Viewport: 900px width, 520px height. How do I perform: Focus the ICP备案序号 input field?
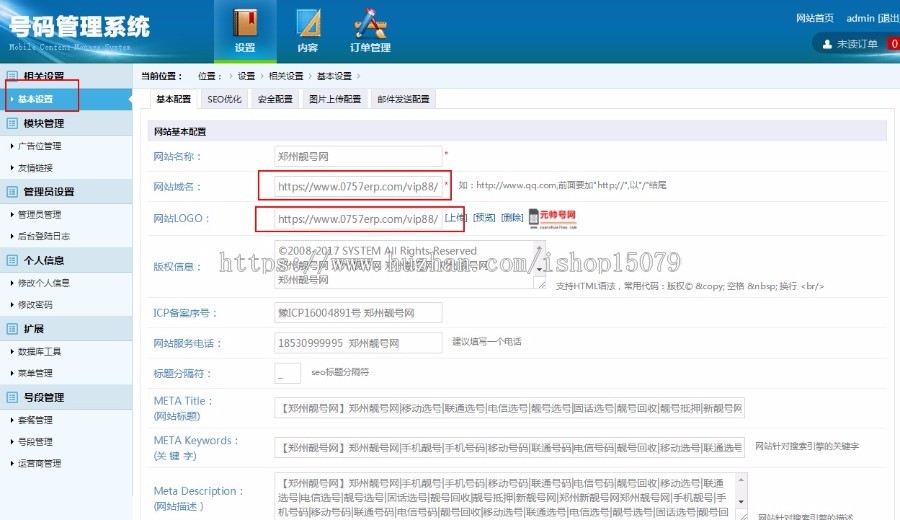358,313
